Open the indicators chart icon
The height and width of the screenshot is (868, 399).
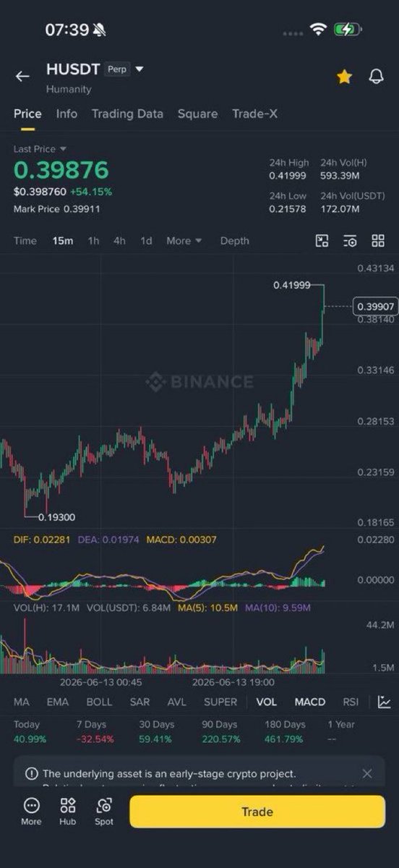[x=385, y=702]
